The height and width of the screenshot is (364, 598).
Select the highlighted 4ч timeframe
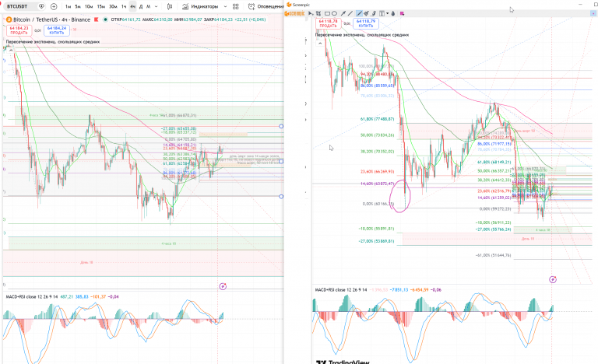tap(132, 6)
